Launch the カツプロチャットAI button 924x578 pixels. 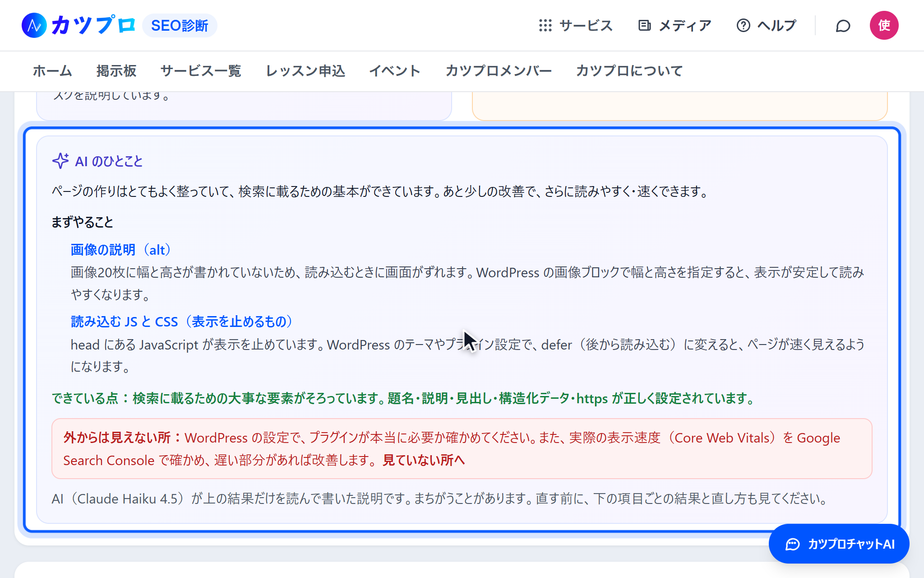click(839, 544)
